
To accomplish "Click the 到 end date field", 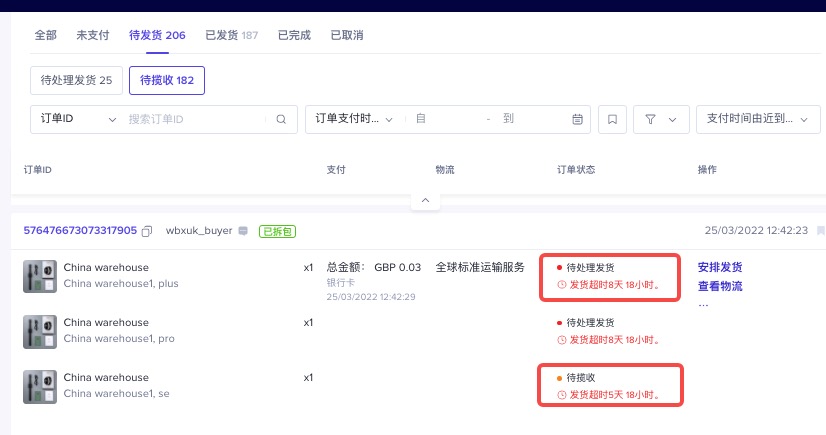I will [x=532, y=119].
